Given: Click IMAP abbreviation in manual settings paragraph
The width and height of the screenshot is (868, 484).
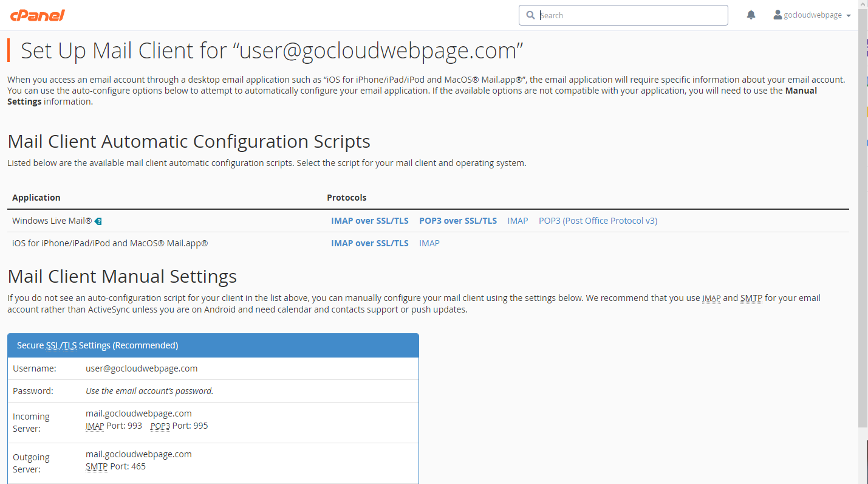Looking at the screenshot, I should [711, 299].
